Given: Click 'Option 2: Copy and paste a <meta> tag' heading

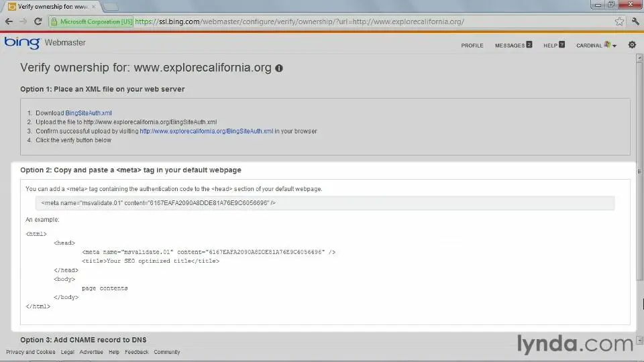Looking at the screenshot, I should click(x=131, y=170).
